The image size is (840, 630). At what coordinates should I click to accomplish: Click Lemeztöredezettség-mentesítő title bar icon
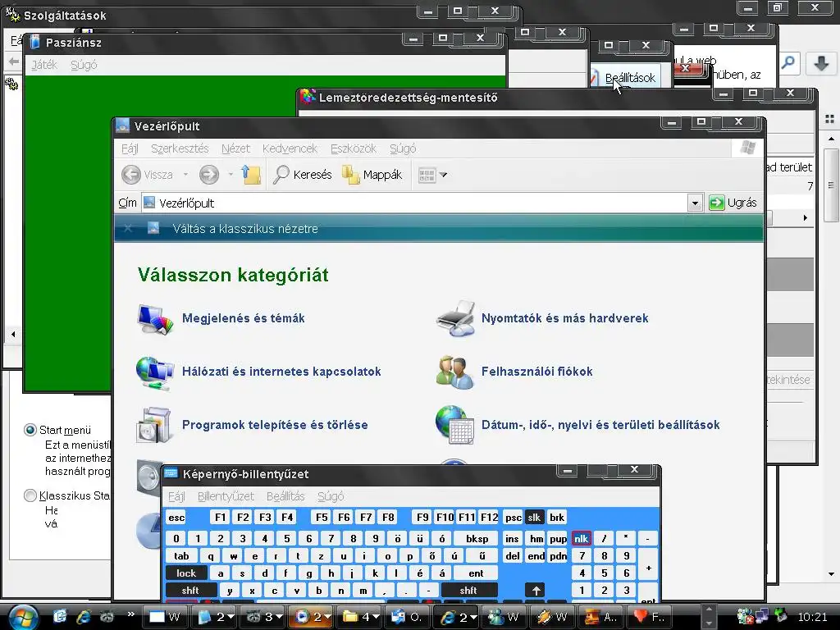point(308,97)
